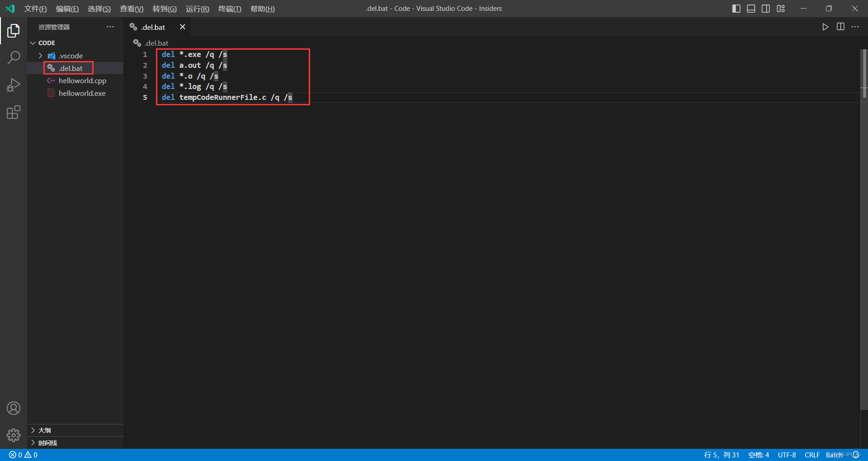
Task: Open the 编辑(E) menu
Action: 67,9
